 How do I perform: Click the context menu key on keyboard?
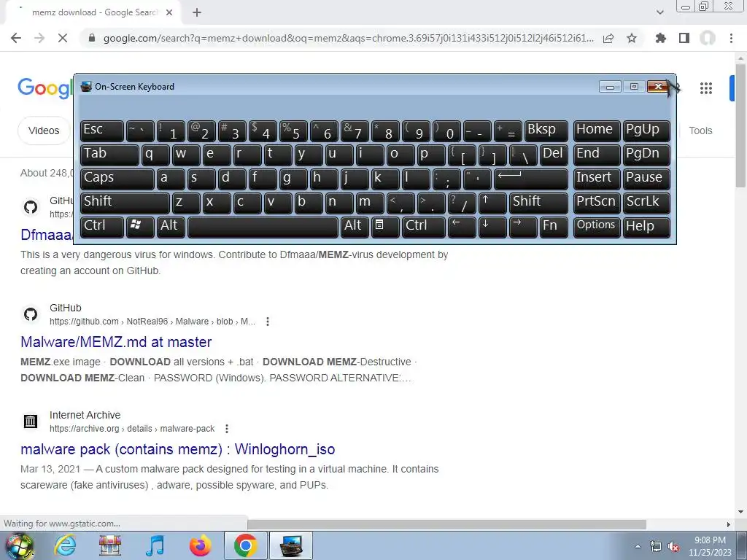pos(385,227)
